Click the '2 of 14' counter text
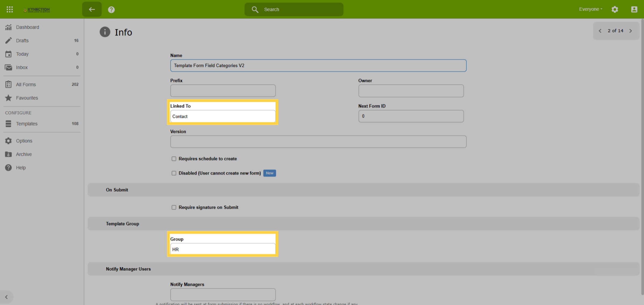Screen dimensions: 644x305 [615, 31]
